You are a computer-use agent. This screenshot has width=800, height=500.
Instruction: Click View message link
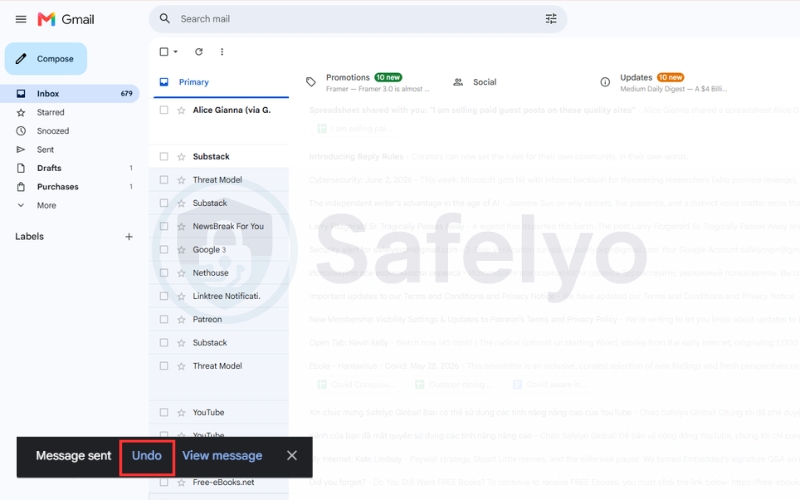coord(222,456)
